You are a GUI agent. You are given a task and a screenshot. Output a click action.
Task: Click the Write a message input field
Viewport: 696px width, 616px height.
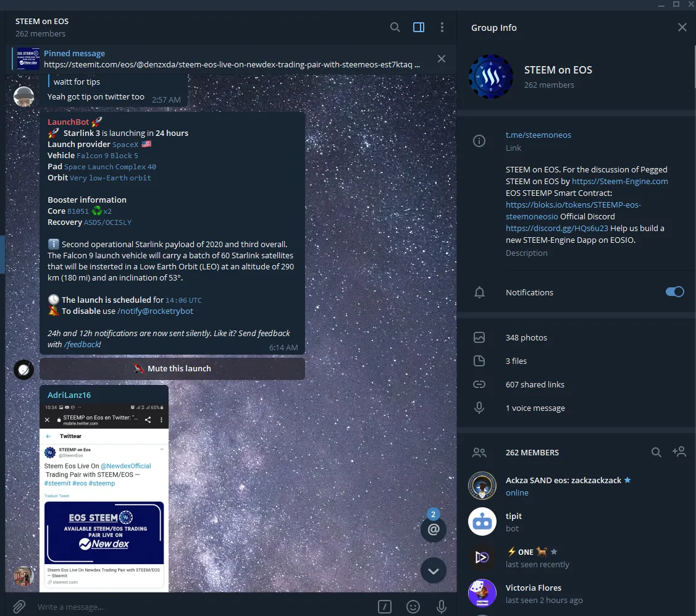(202, 607)
